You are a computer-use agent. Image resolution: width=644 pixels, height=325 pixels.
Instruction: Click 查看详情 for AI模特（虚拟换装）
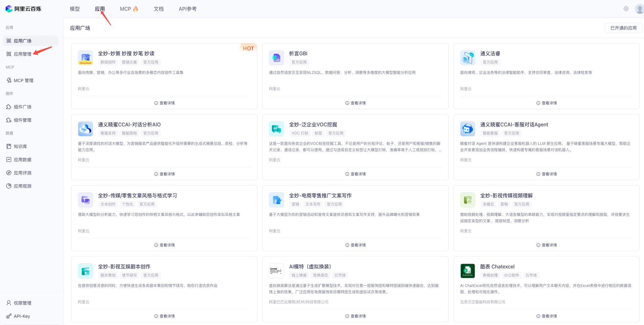(x=355, y=316)
